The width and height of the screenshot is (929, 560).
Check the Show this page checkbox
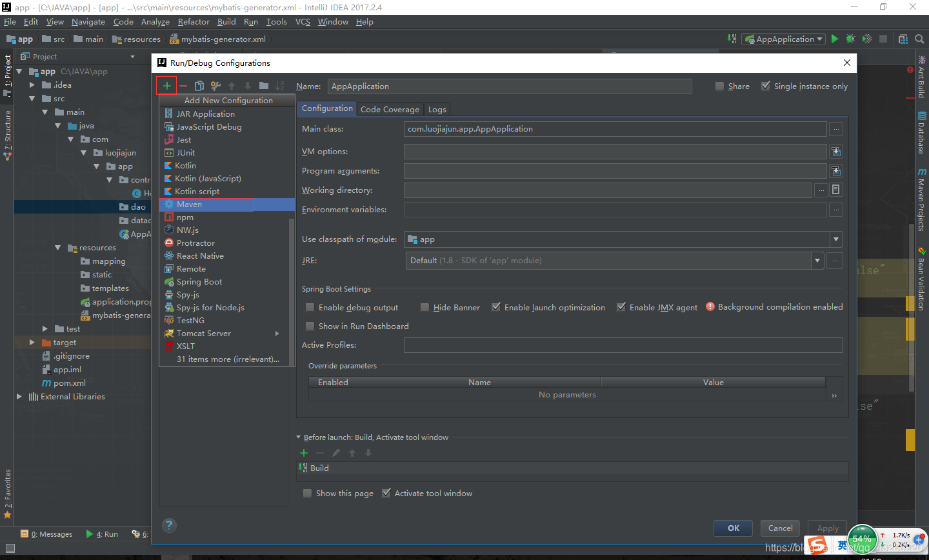(x=308, y=493)
